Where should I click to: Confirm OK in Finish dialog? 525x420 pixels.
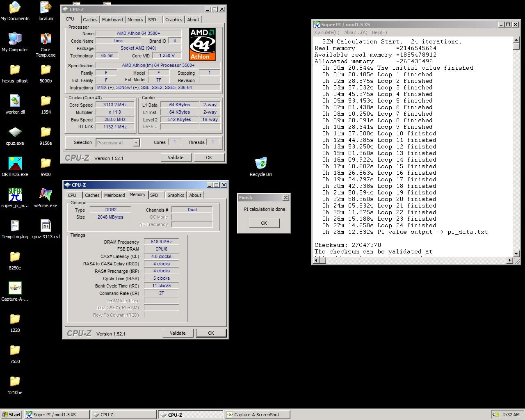264,223
